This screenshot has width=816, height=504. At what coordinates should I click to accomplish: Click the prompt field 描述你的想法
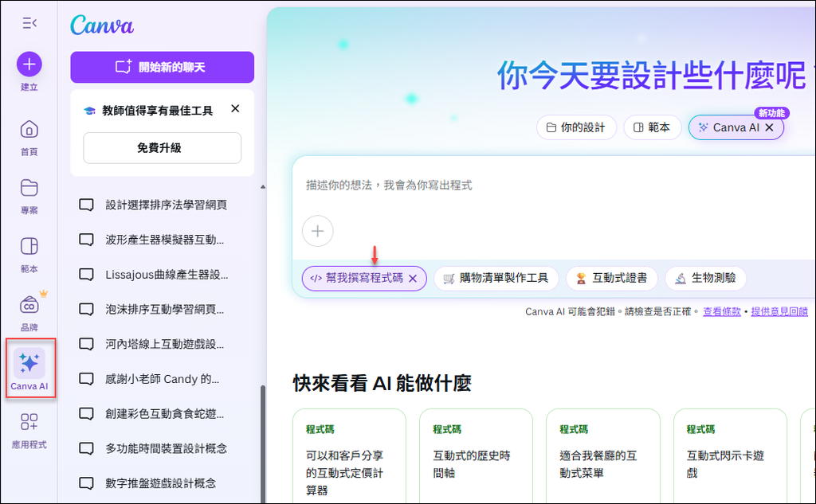(554, 186)
